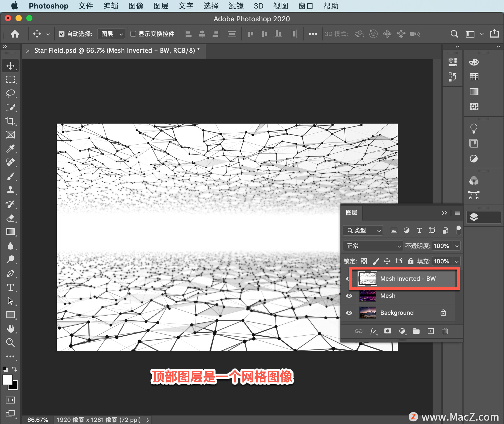The width and height of the screenshot is (504, 424).
Task: Click the Home button in options bar
Action: [15, 34]
